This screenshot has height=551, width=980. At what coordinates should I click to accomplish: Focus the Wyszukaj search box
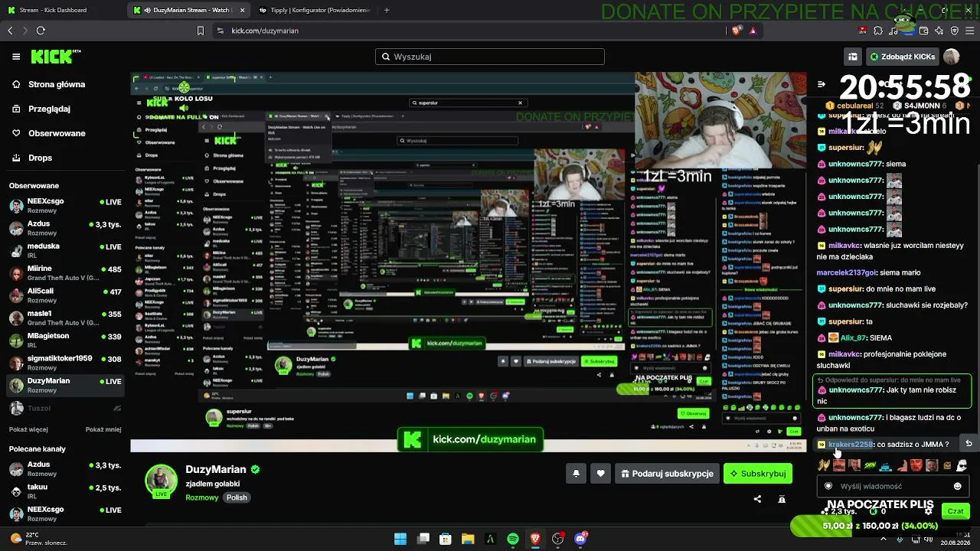(490, 57)
